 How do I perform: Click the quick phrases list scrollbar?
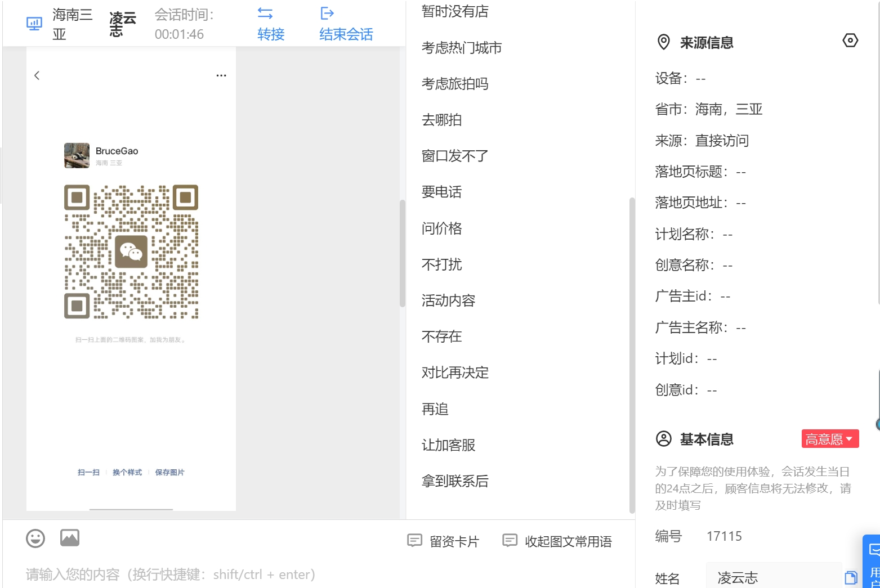point(632,355)
